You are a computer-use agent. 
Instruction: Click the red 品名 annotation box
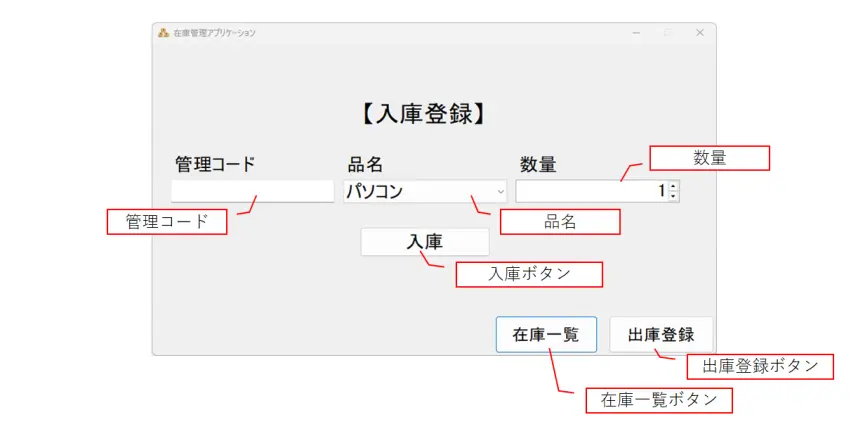[560, 222]
